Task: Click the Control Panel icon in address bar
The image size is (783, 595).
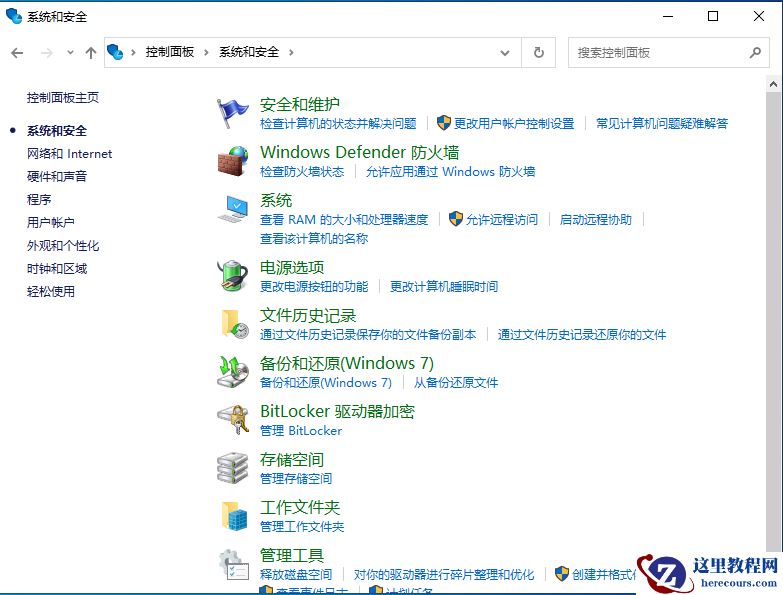Action: [x=115, y=52]
